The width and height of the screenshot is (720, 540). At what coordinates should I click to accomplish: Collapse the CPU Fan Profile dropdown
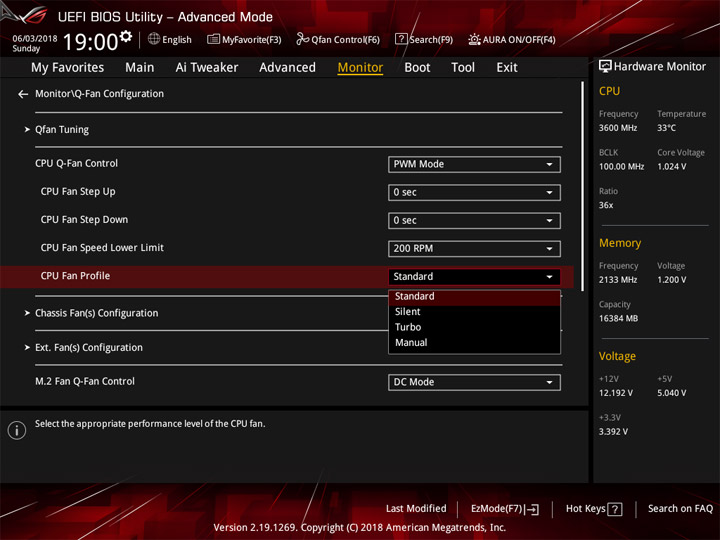[474, 276]
